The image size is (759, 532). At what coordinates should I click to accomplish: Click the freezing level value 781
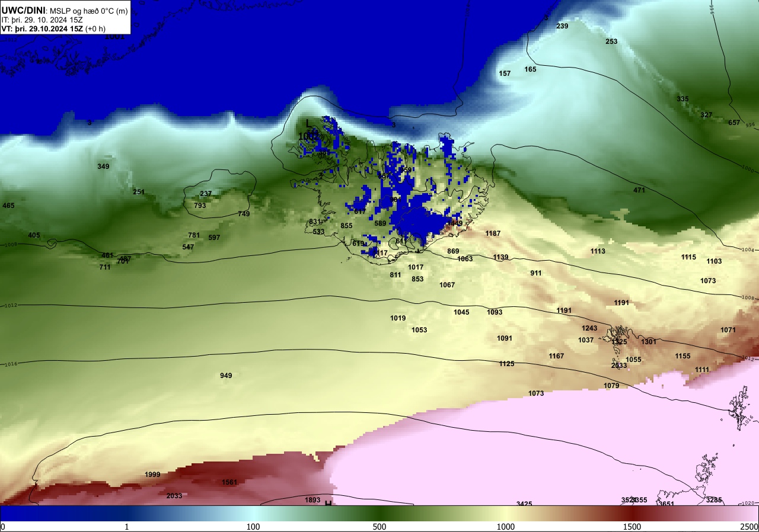pyautogui.click(x=194, y=235)
